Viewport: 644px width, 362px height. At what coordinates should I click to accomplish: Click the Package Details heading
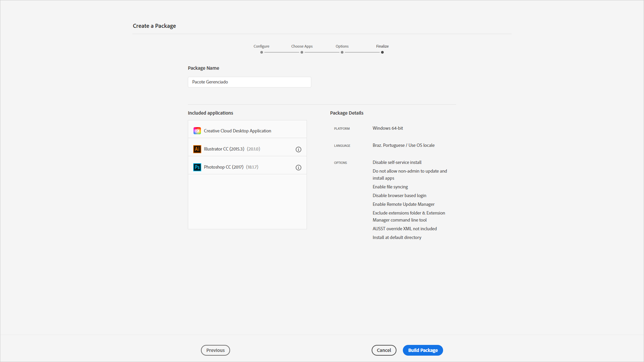(347, 113)
